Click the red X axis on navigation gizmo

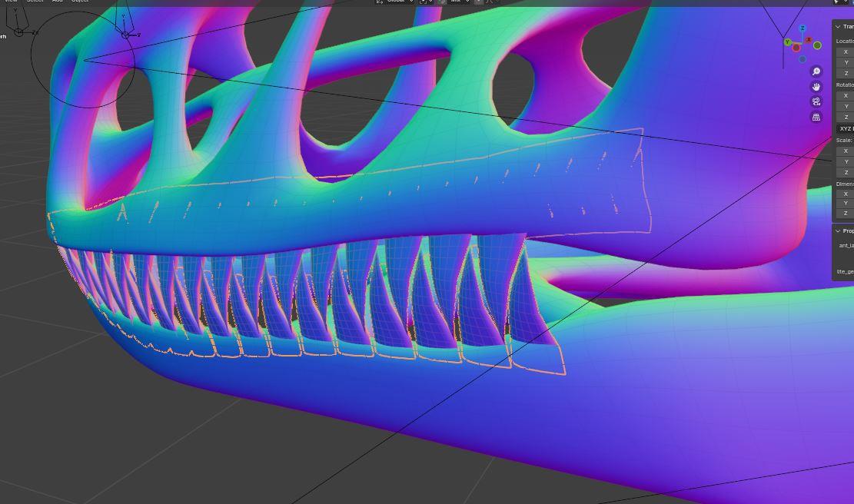point(809,40)
